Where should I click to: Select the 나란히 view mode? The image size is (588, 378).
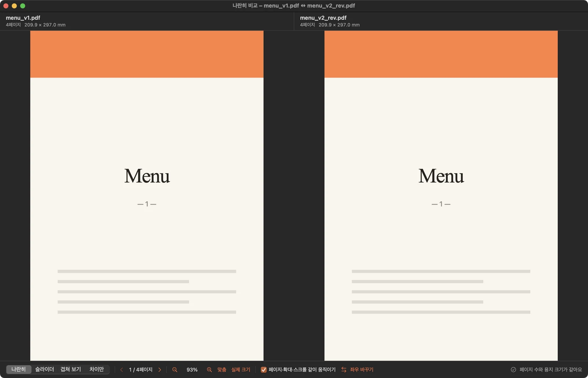pos(18,369)
